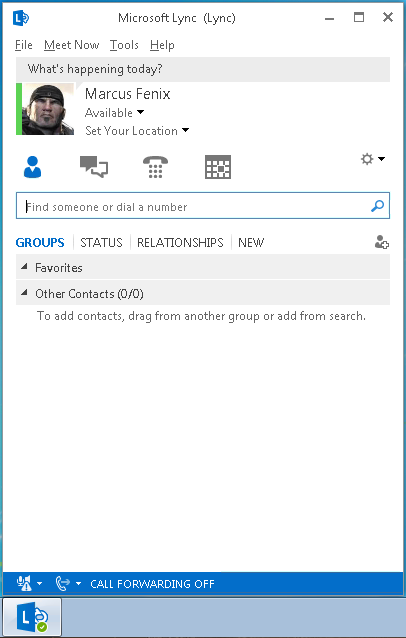406x638 pixels.
Task: Collapse the Favorites group
Action: tap(24, 267)
